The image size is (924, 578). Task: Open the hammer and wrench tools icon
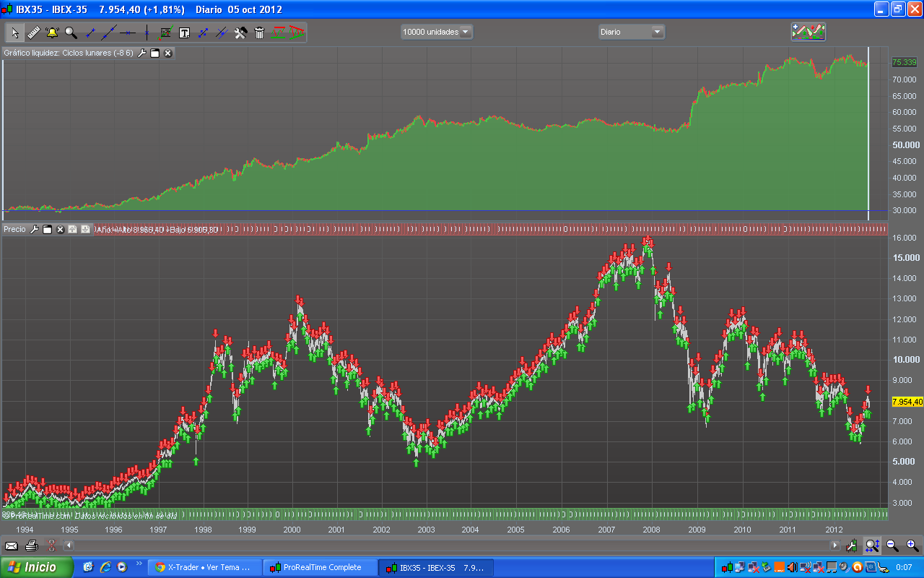coord(241,33)
